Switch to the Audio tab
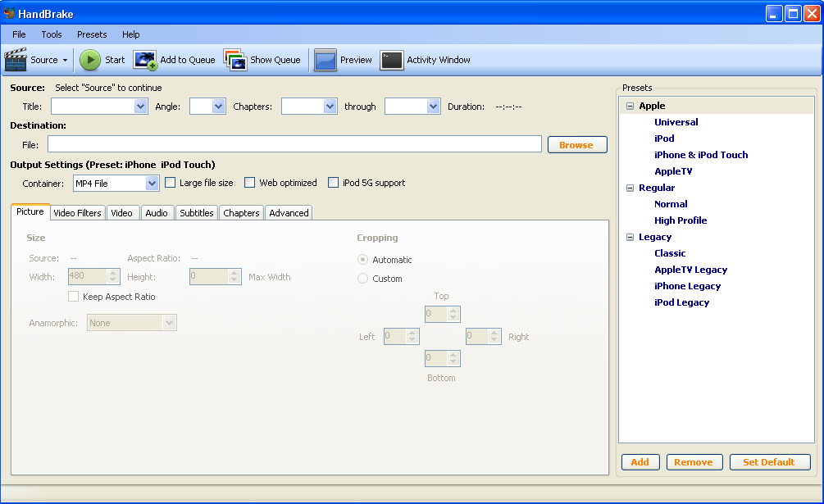This screenshot has height=504, width=824. point(157,212)
